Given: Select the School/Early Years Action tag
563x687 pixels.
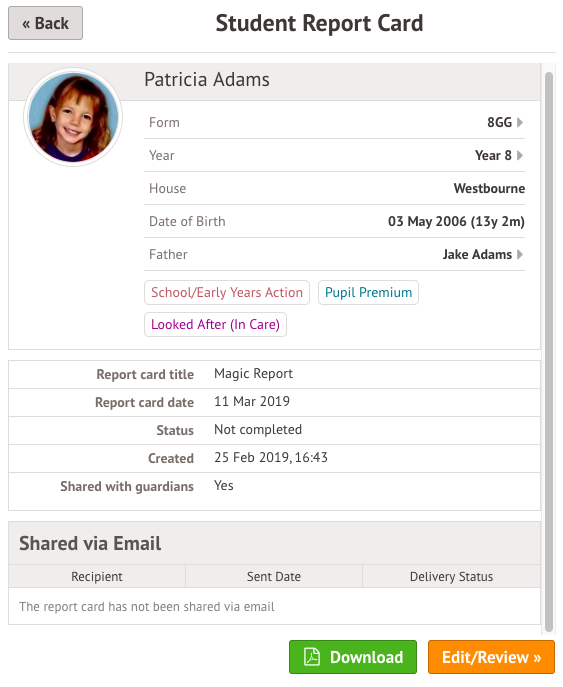Looking at the screenshot, I should (x=227, y=292).
